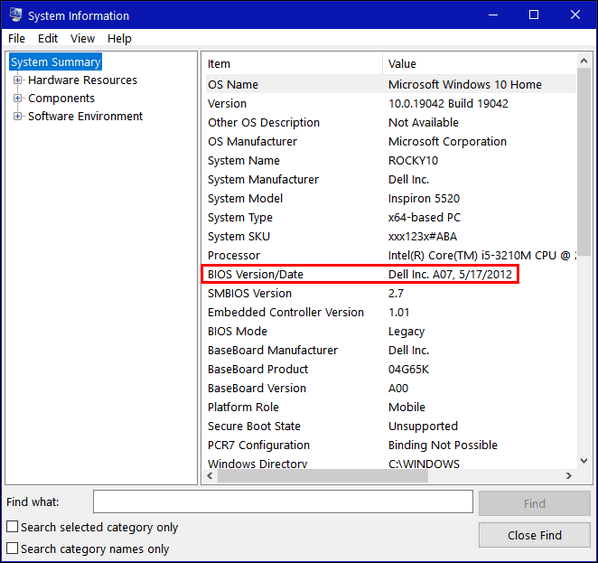Click the value Binding Not Possible
Image resolution: width=598 pixels, height=563 pixels.
pyautogui.click(x=443, y=445)
